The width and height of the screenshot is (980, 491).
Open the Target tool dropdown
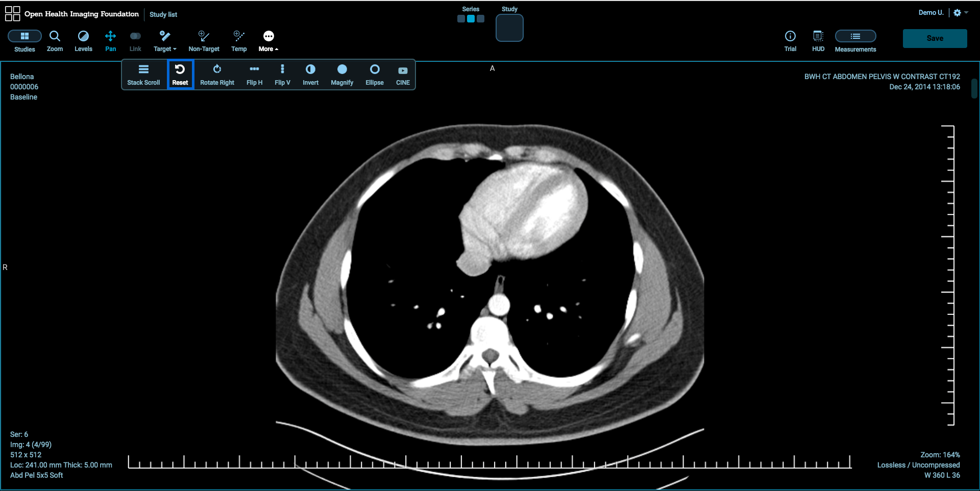pos(165,41)
